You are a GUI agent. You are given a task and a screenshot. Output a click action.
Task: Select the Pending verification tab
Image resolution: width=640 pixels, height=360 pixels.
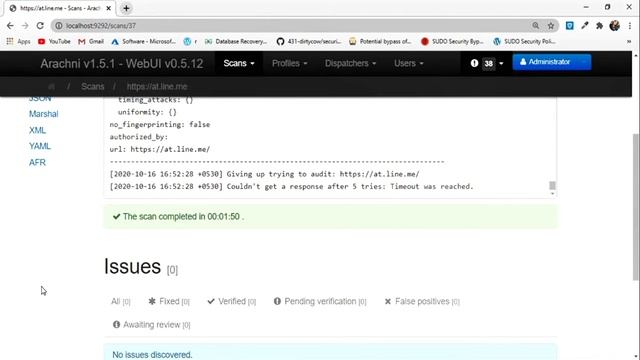coord(320,301)
